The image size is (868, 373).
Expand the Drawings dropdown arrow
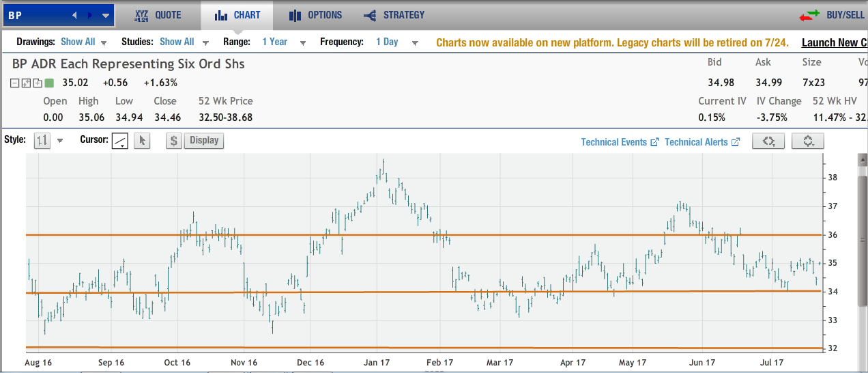point(104,42)
